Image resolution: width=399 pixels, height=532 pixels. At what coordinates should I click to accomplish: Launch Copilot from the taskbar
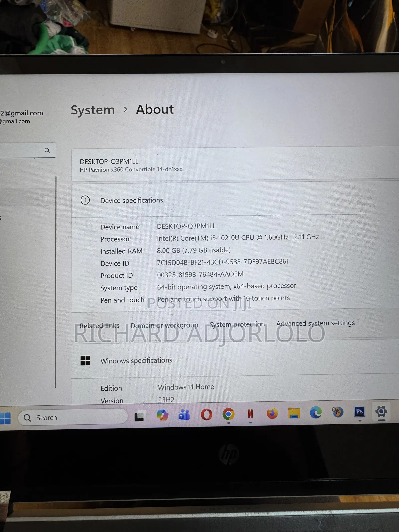162,415
